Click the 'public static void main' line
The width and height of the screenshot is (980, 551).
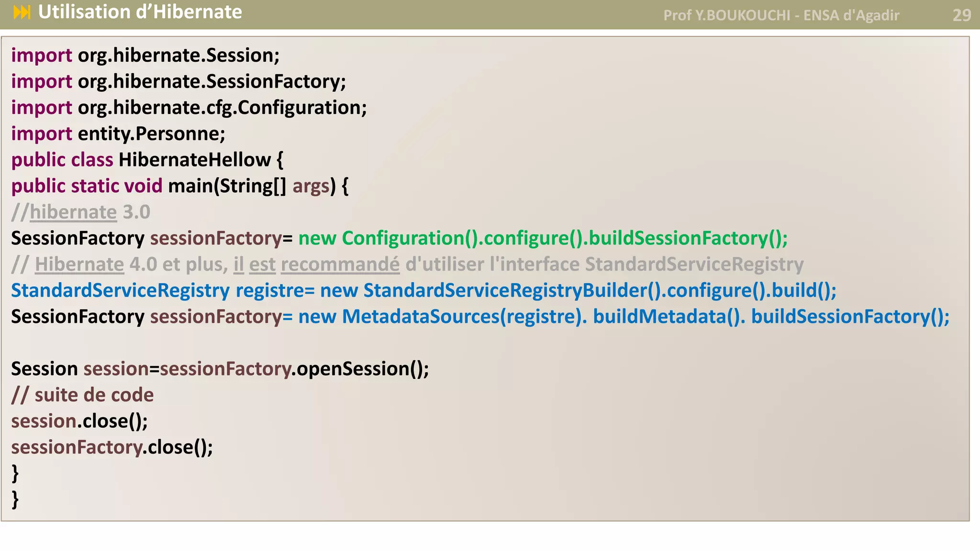click(180, 186)
